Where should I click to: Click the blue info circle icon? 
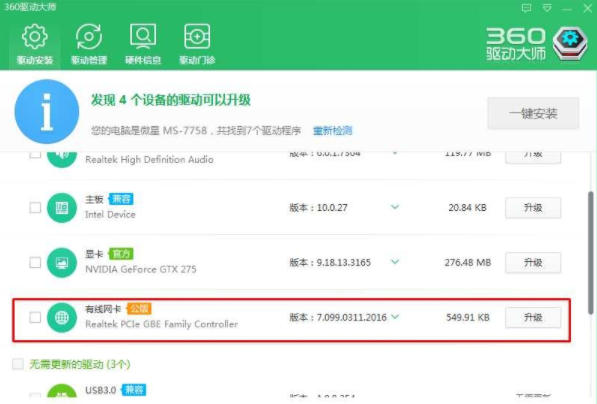pos(47,112)
